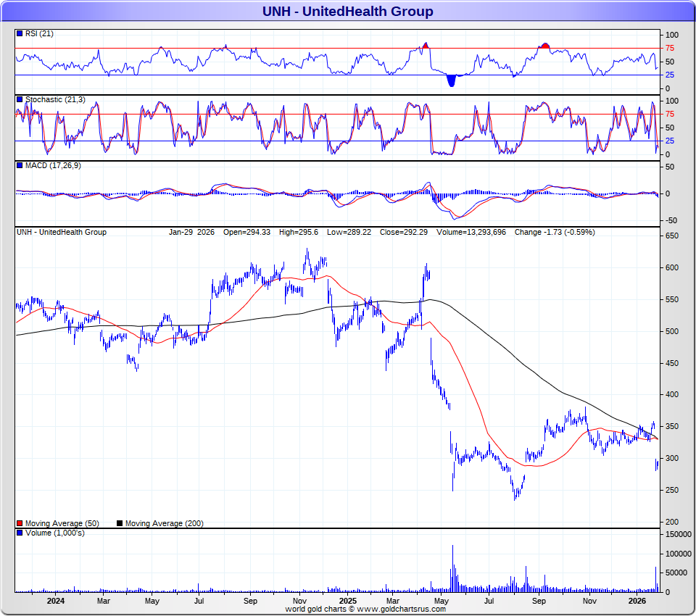This screenshot has width=696, height=616.
Task: Click the www.goldchartsrus.com copyright text
Action: 365,609
